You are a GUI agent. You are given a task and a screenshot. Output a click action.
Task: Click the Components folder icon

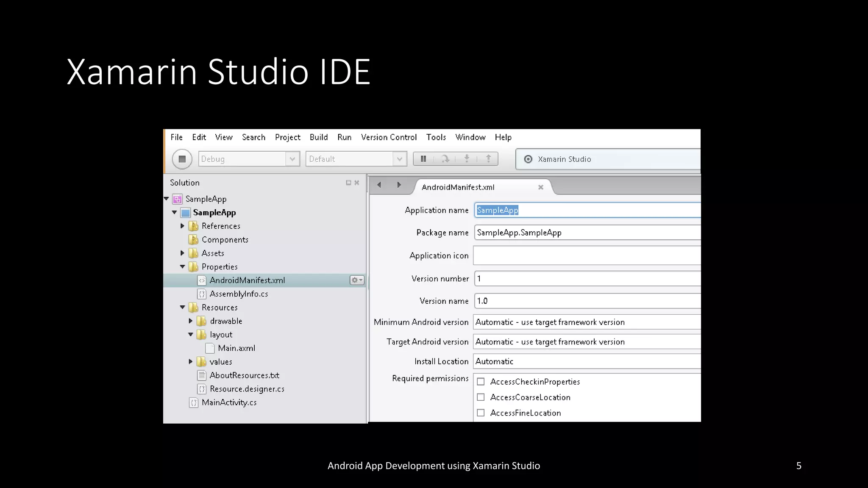pos(193,240)
